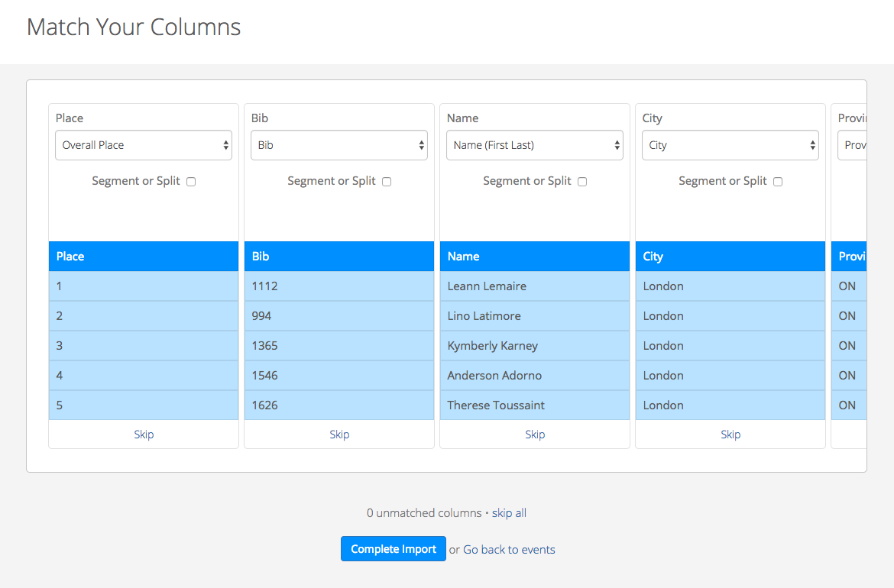
Task: Click the name cell Lino Latimore
Action: tap(535, 315)
